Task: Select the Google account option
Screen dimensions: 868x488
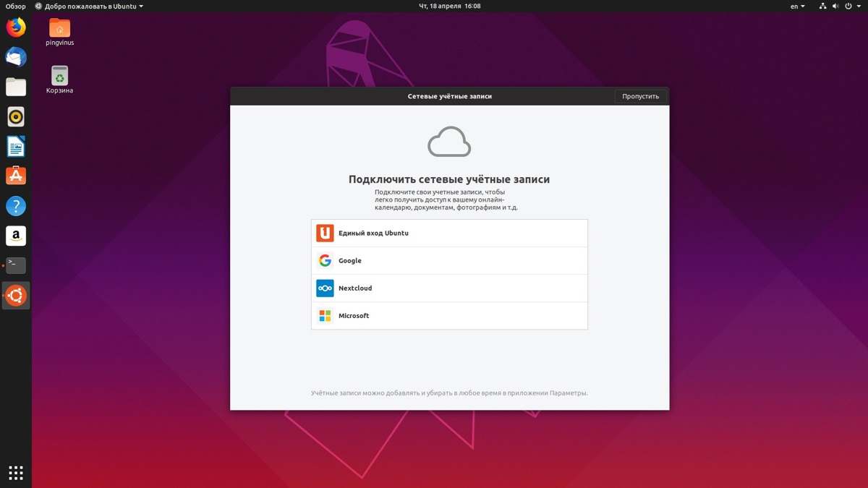Action: pos(449,261)
